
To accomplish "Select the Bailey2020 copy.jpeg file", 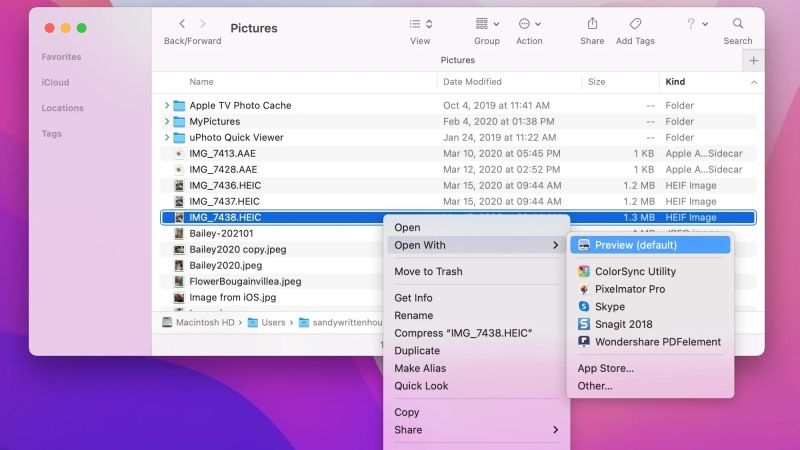I will 238,249.
